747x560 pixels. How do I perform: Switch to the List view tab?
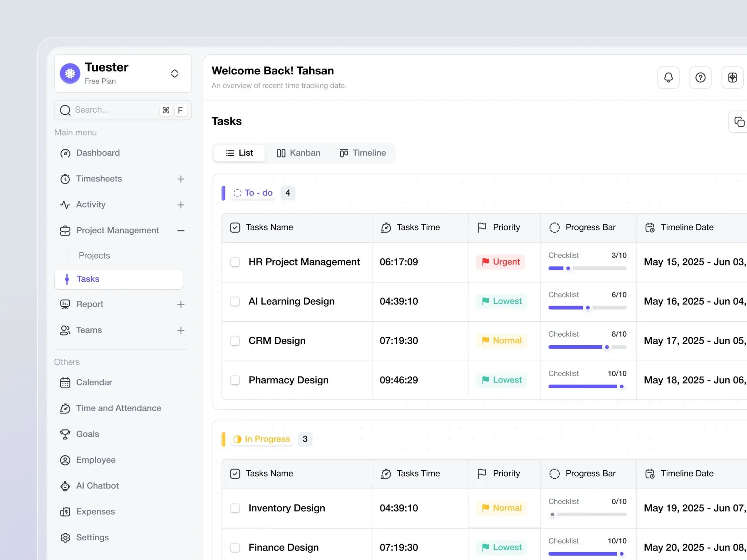(239, 153)
